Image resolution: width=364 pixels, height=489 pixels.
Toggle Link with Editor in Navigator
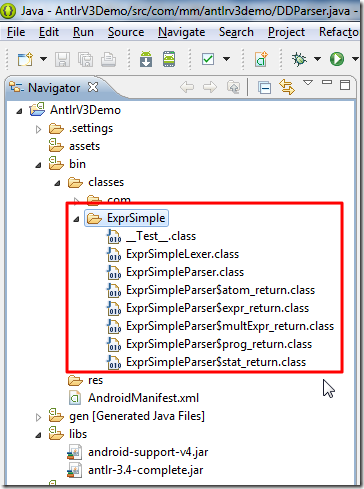[x=287, y=87]
